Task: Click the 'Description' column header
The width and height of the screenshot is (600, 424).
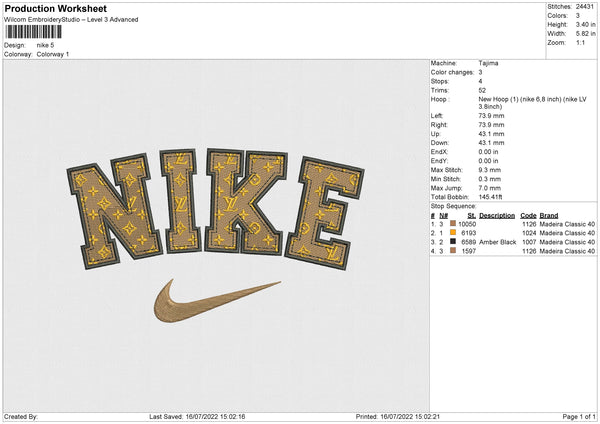Action: [497, 215]
